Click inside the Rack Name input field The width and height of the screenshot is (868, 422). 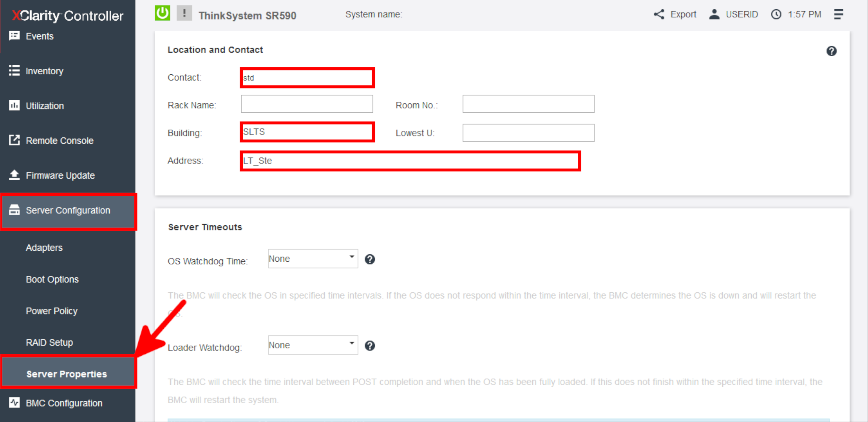pyautogui.click(x=307, y=104)
